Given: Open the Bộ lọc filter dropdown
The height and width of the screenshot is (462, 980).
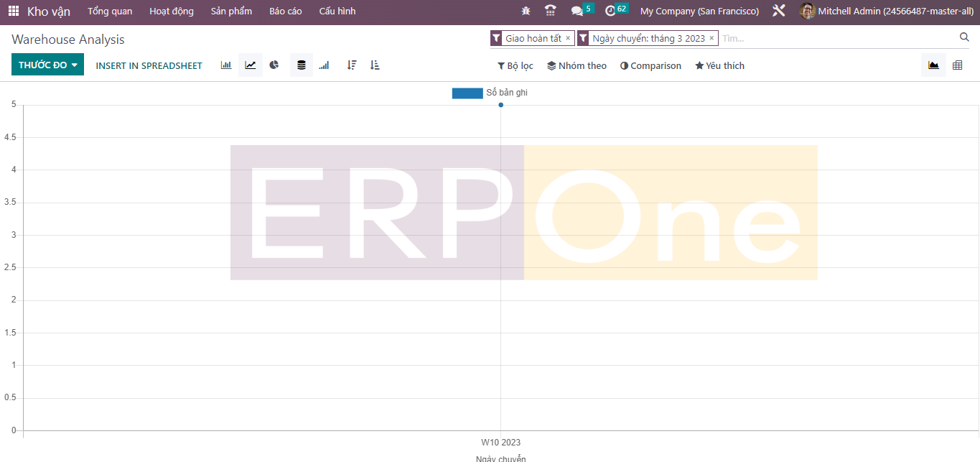Looking at the screenshot, I should click(x=515, y=66).
